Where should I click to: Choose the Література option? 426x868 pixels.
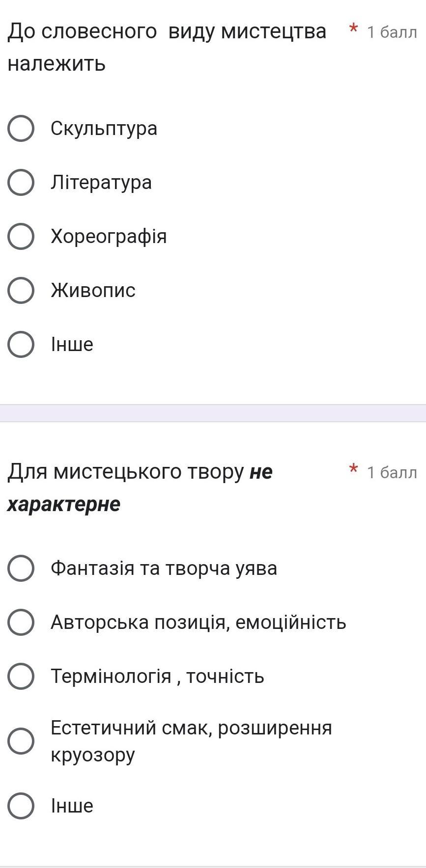(21, 183)
